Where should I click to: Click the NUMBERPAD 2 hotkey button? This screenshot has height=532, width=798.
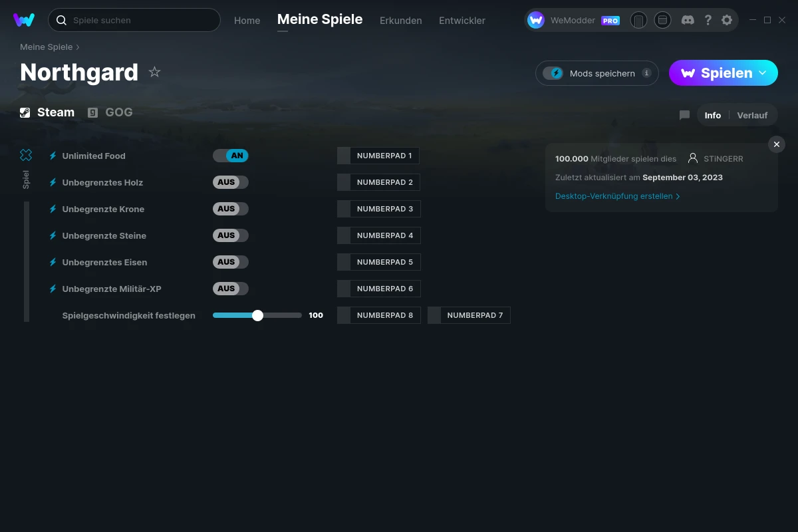coord(379,182)
